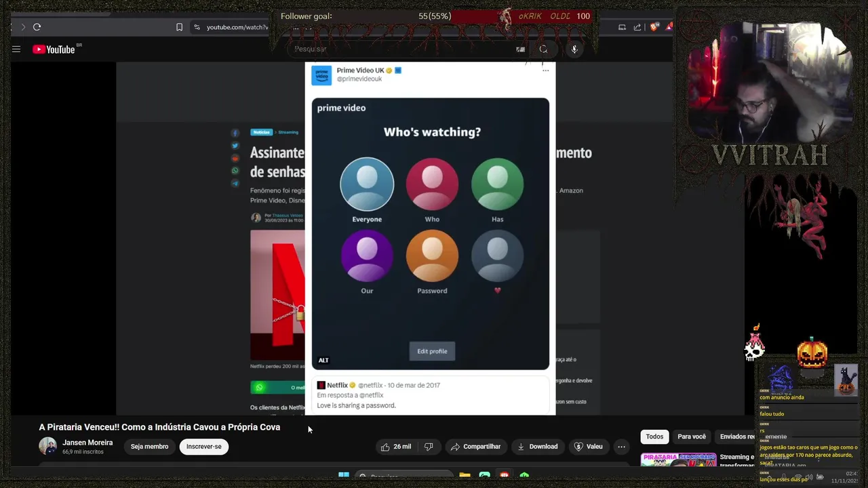Click the article's Telegram share icon

pos(235,184)
